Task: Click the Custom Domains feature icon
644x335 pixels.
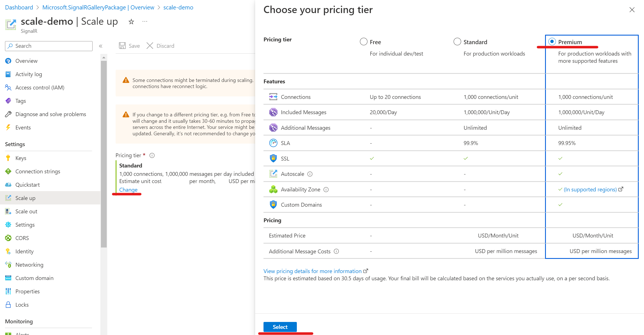Action: point(273,204)
